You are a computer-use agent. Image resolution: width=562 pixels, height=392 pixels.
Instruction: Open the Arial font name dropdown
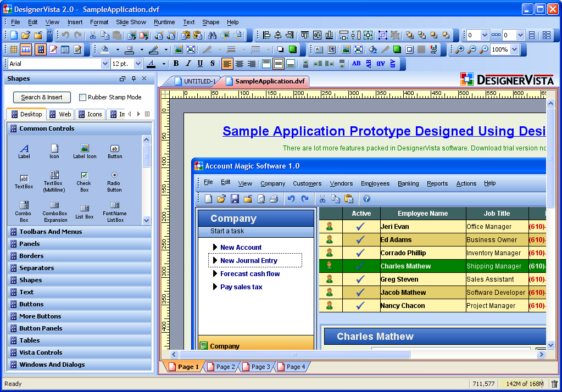click(105, 64)
